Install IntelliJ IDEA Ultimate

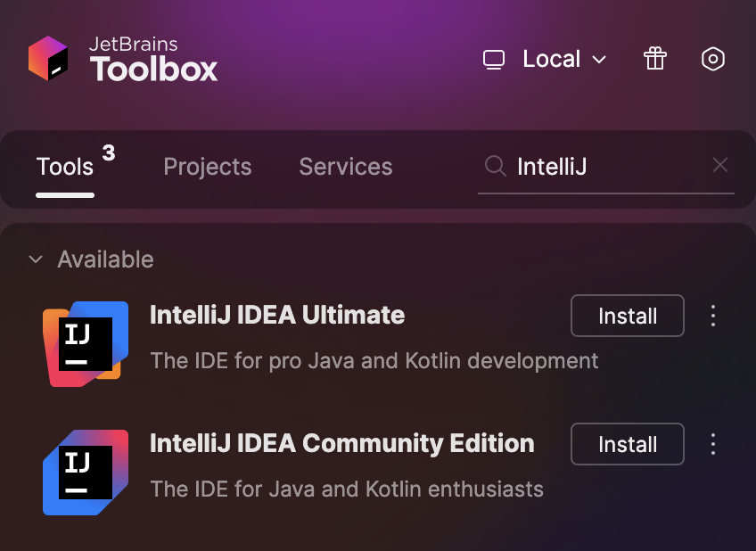(628, 316)
